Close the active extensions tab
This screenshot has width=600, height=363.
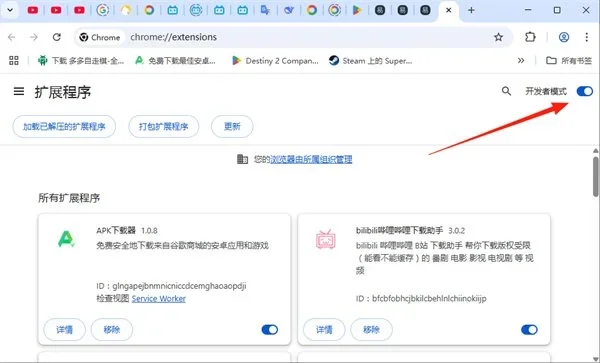pyautogui.click(x=448, y=10)
